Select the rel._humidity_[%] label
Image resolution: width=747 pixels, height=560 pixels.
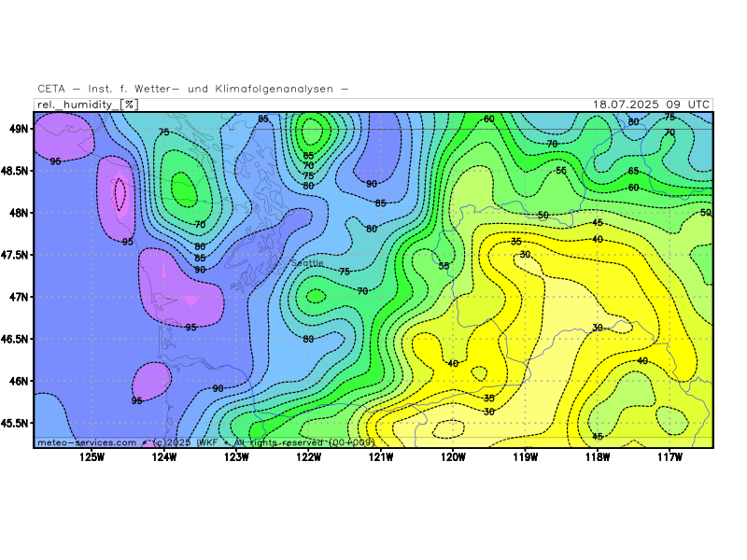[x=88, y=105]
